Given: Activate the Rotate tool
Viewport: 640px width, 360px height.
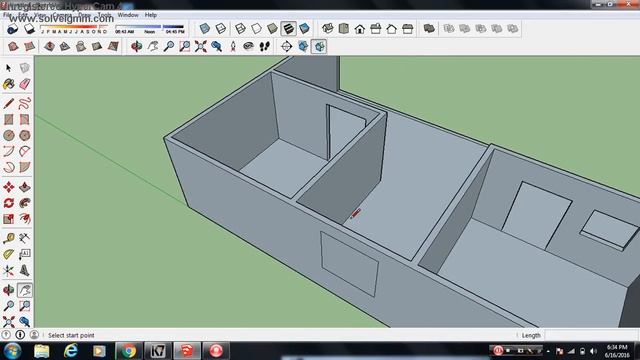Looking at the screenshot, I should click(9, 203).
